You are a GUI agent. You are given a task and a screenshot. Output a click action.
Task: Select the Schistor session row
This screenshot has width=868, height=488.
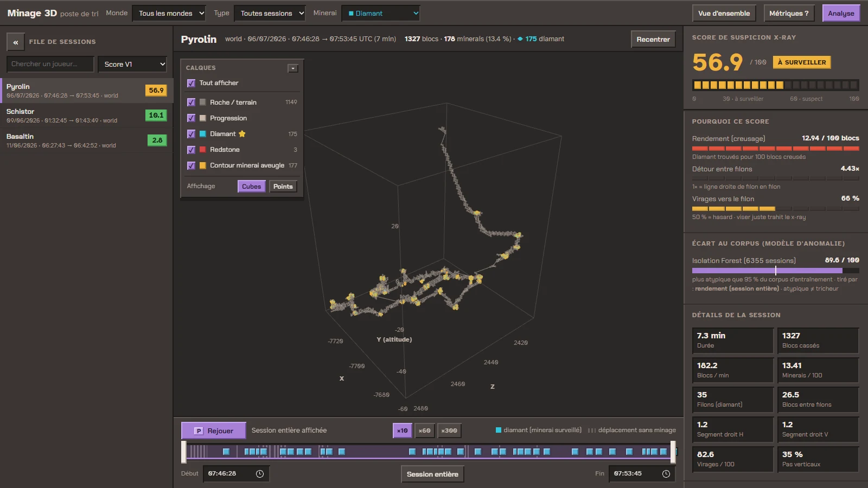point(86,115)
